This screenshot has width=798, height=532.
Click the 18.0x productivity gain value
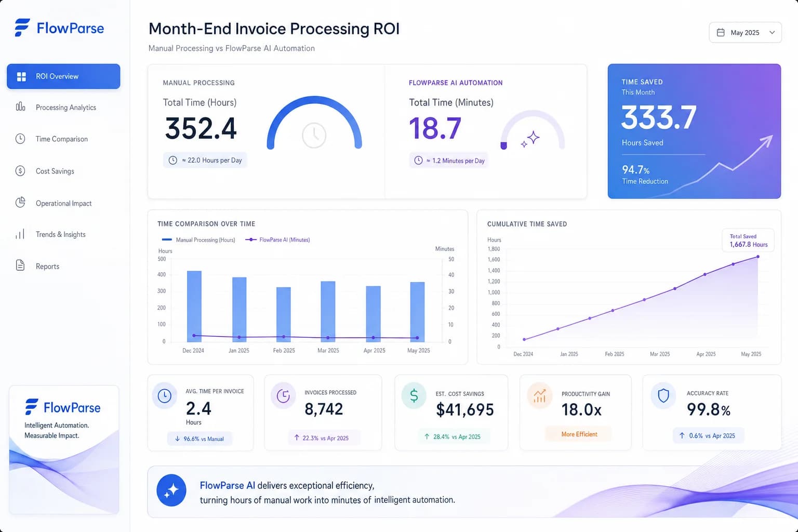point(581,410)
